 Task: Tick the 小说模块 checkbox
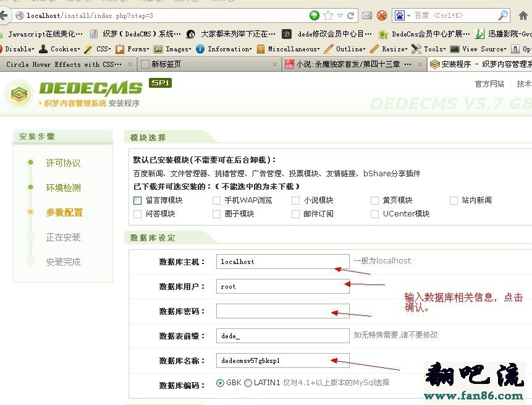[x=295, y=200]
